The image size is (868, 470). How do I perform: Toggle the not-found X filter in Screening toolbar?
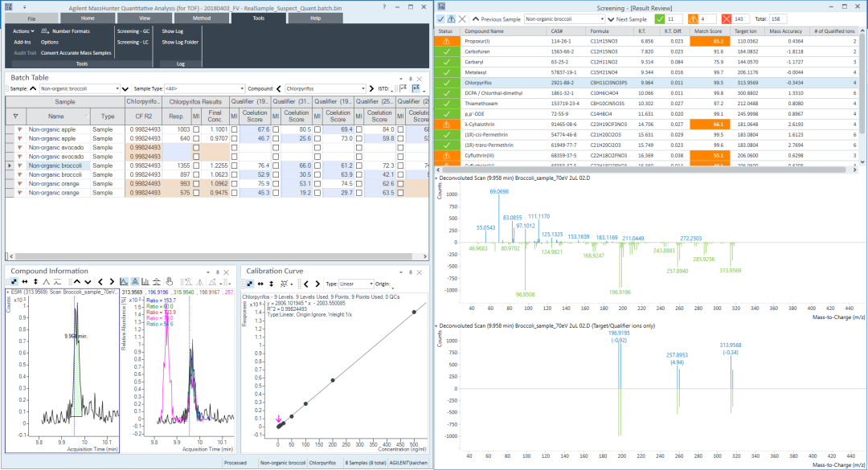point(462,18)
